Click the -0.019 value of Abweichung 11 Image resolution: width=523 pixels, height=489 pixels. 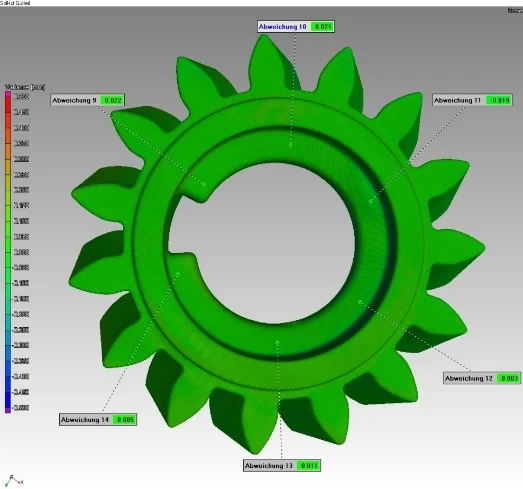point(499,100)
